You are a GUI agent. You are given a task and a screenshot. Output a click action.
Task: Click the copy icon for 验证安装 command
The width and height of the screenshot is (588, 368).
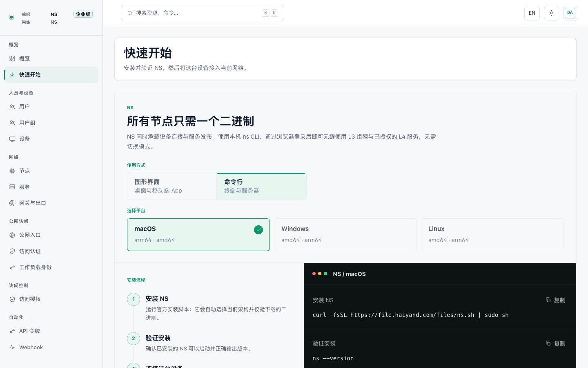548,343
